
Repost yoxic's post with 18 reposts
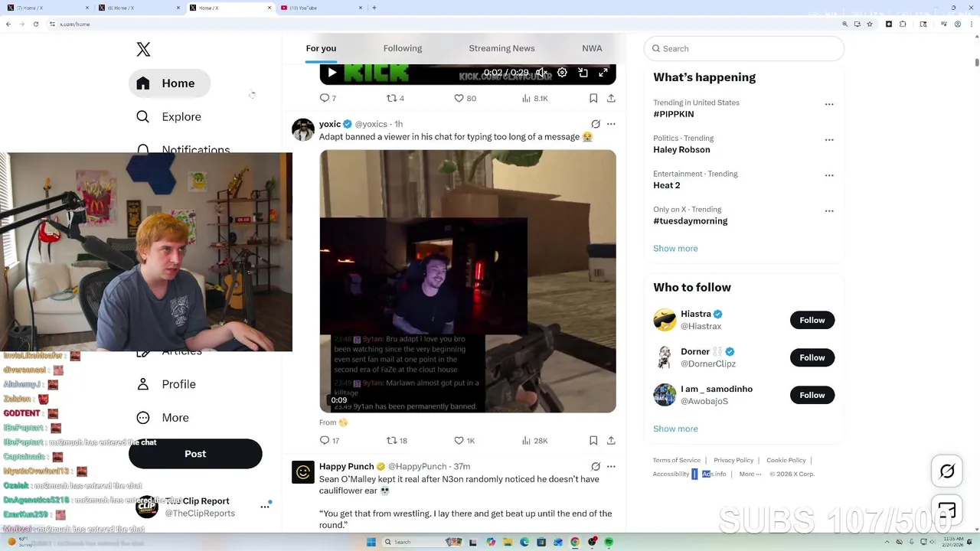click(x=397, y=441)
